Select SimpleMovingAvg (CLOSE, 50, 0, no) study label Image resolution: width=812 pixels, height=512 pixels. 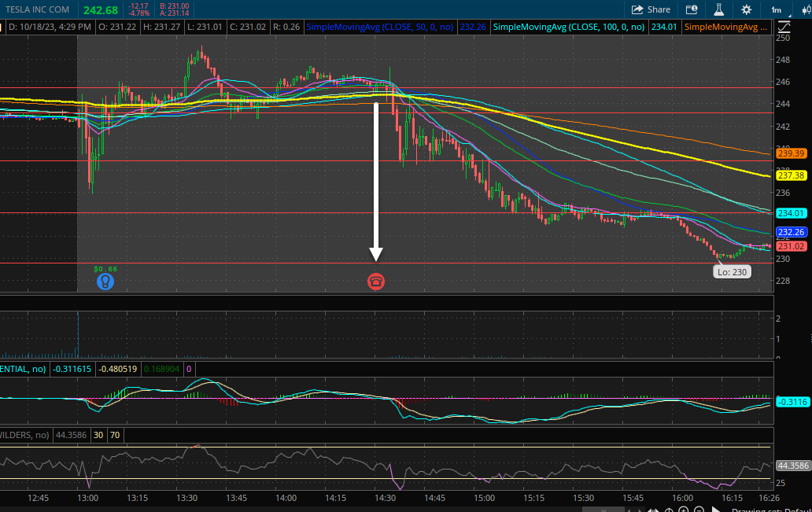point(379,27)
